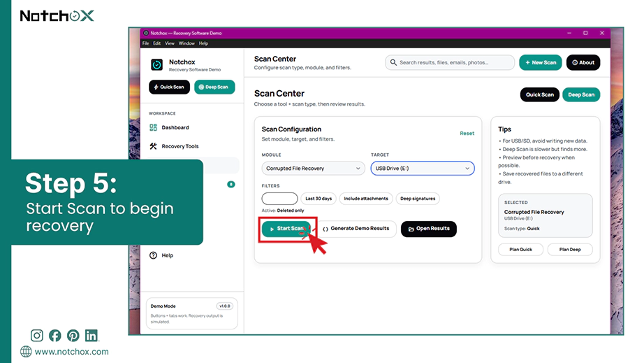Click 'Scan type: Quick' text in Selected card
Viewport: 644px width, 363px height.
[x=522, y=229]
